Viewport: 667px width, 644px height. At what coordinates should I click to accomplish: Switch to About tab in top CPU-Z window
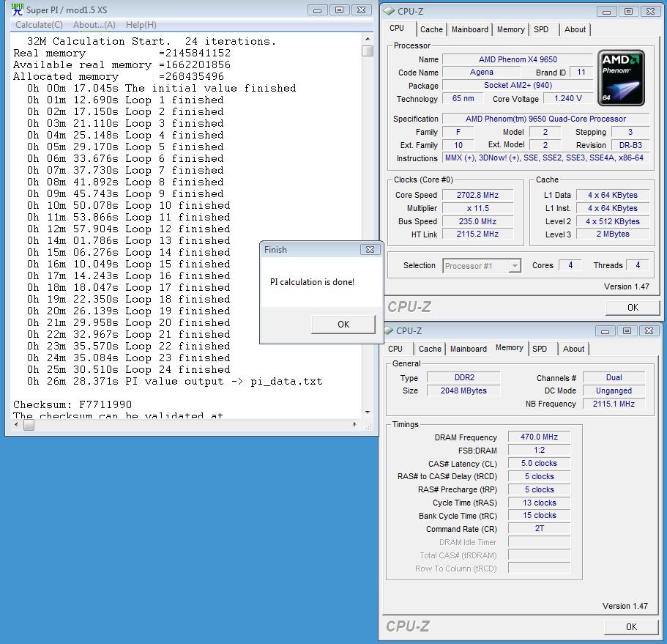tap(575, 29)
